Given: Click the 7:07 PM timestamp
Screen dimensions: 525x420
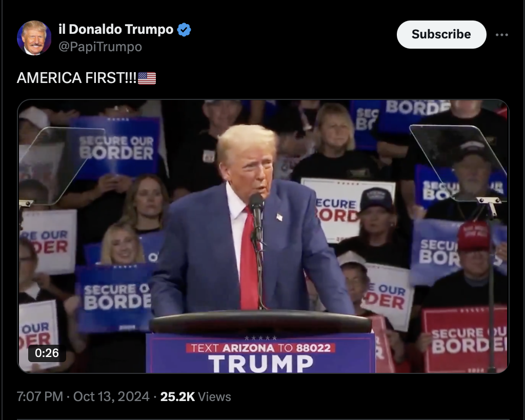Looking at the screenshot, I should 40,396.
